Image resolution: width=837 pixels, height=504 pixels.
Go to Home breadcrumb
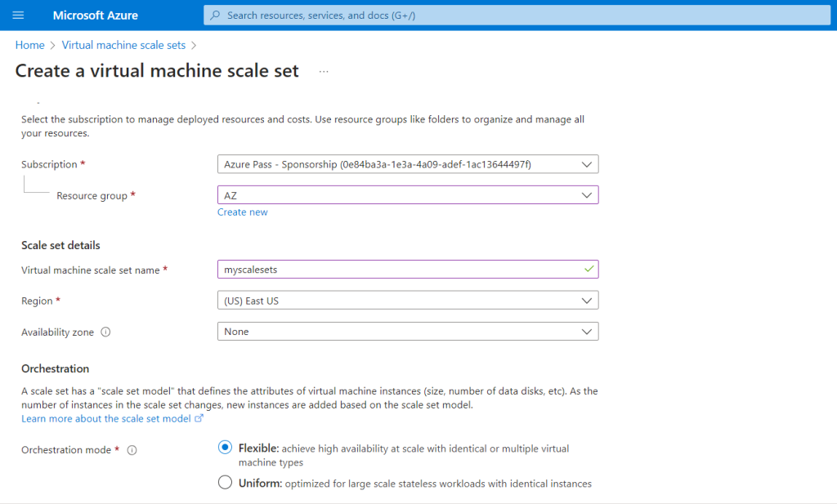(x=30, y=45)
